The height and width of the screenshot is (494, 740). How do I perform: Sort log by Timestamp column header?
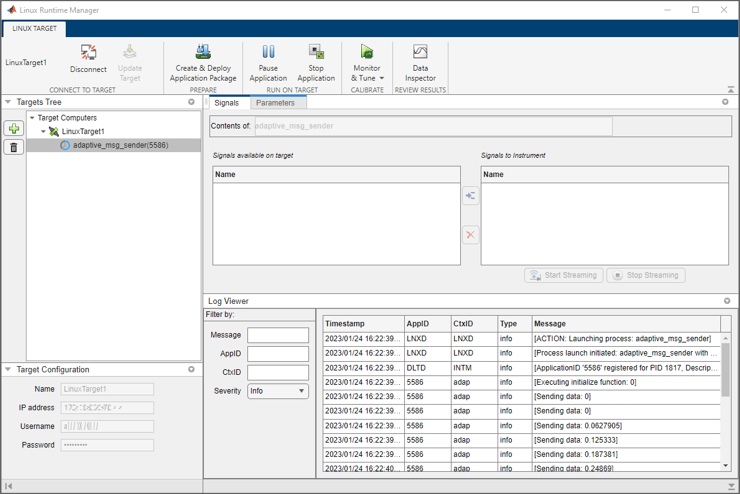345,324
